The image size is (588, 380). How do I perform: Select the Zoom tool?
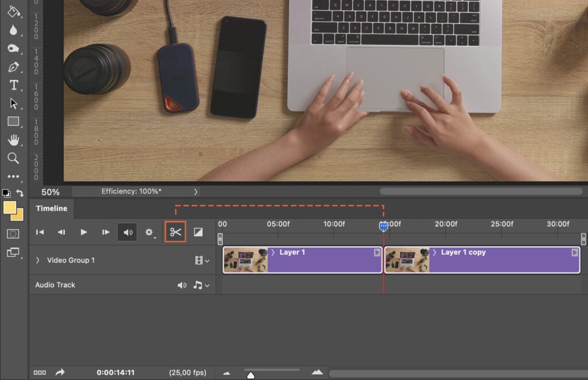(14, 158)
